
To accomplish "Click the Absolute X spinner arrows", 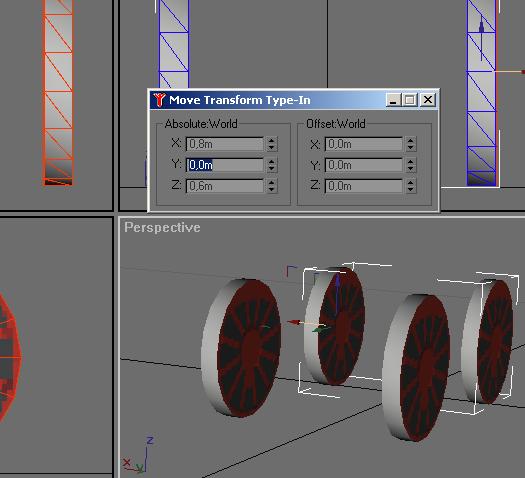I will point(272,144).
